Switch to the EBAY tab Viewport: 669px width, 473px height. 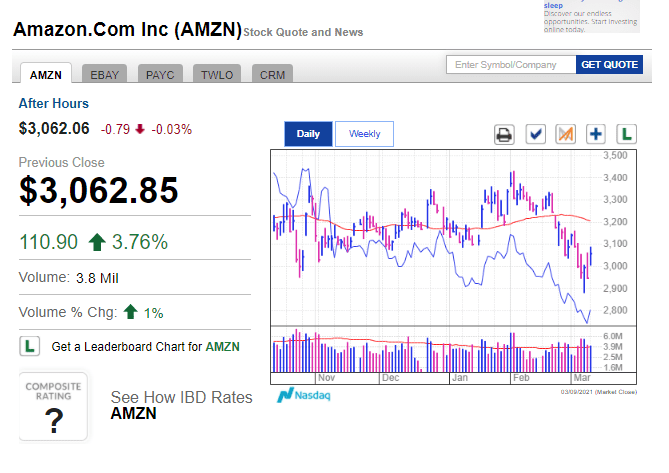(x=104, y=75)
